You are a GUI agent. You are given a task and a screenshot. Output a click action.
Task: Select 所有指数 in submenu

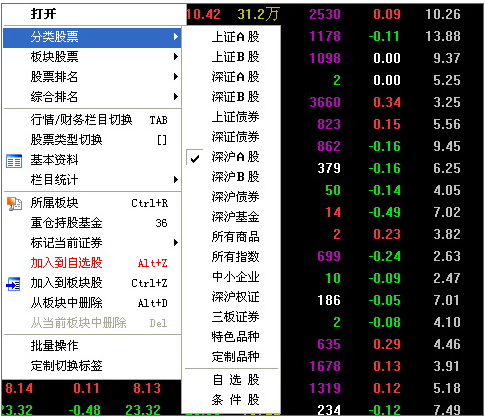click(x=231, y=257)
